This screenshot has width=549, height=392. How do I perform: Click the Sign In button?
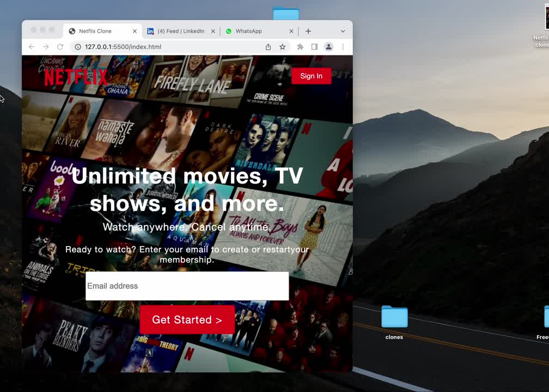[x=312, y=76]
